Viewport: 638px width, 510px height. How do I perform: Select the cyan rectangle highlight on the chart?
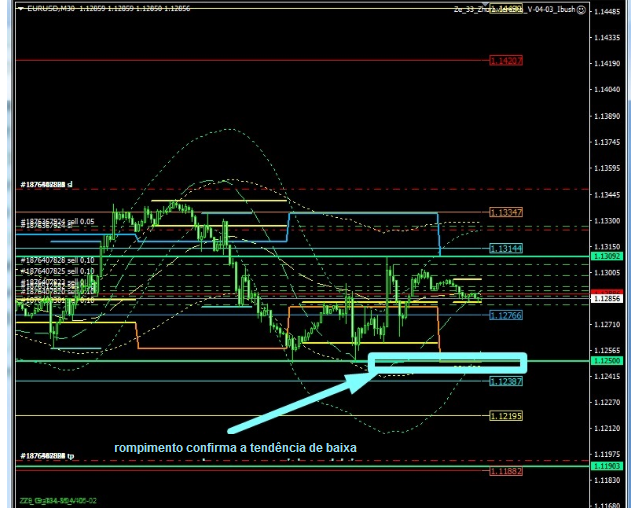click(447, 362)
